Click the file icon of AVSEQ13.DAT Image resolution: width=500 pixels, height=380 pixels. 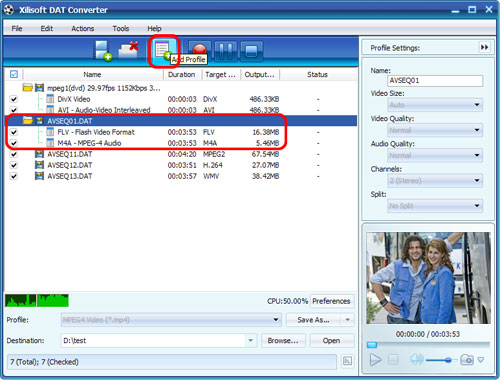(39, 176)
